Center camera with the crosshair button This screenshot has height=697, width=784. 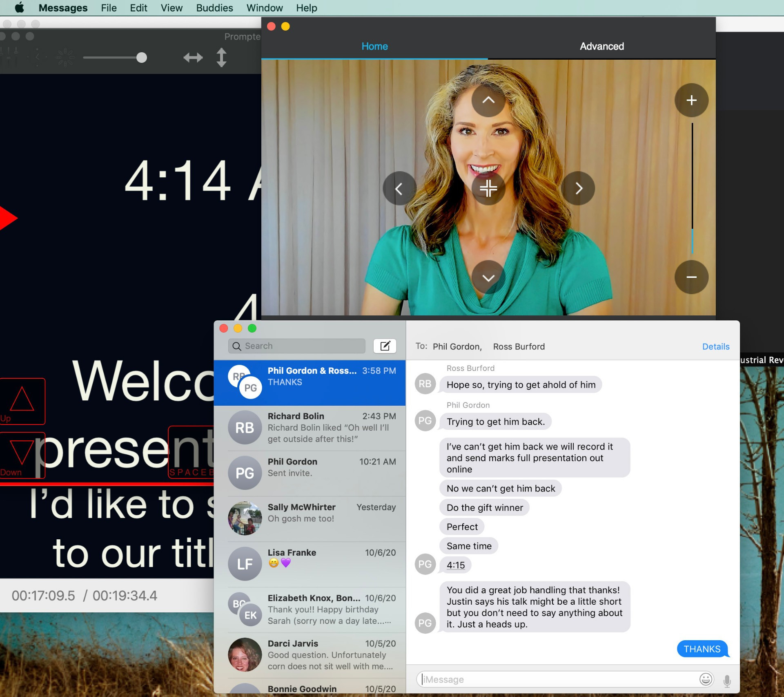(x=488, y=188)
